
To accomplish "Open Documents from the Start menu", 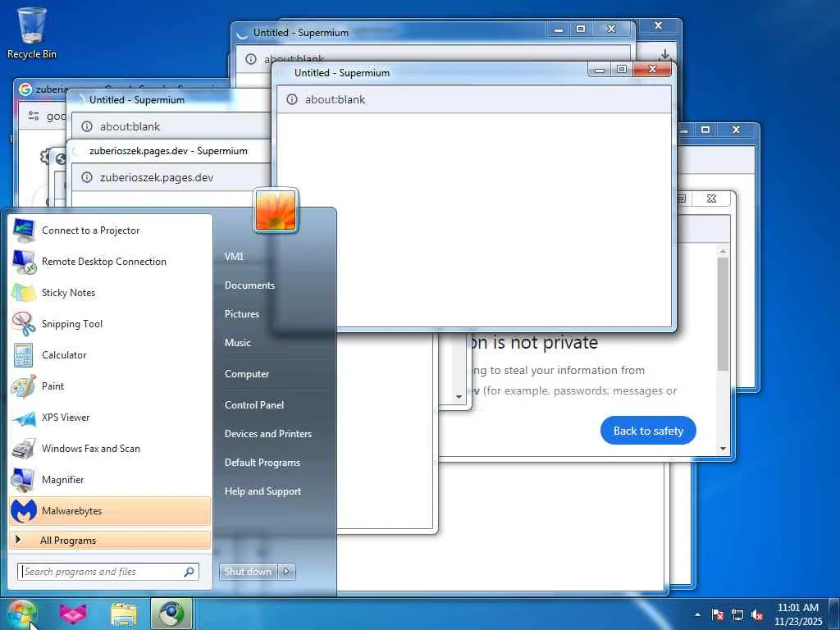I will tap(249, 285).
